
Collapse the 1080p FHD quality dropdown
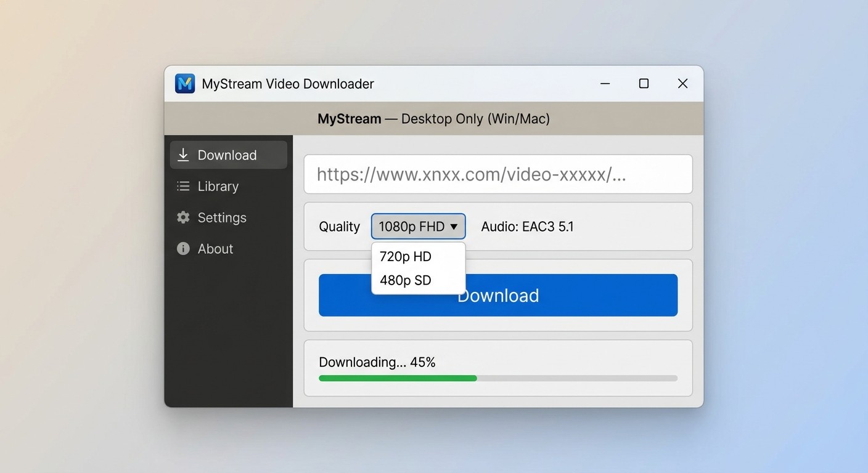point(418,227)
